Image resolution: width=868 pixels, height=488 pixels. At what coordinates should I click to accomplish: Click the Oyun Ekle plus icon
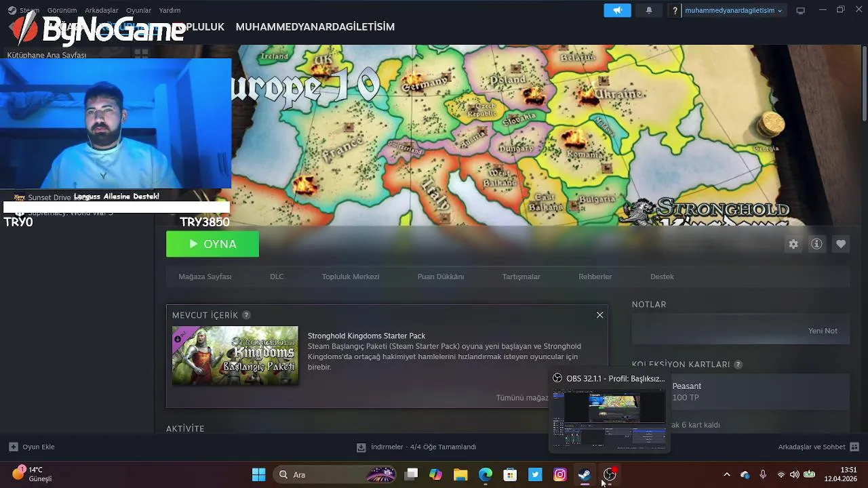click(x=13, y=447)
